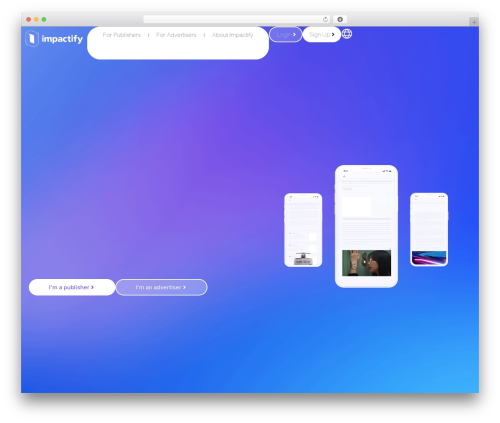
Task: Click the Sign Up button
Action: (x=322, y=34)
